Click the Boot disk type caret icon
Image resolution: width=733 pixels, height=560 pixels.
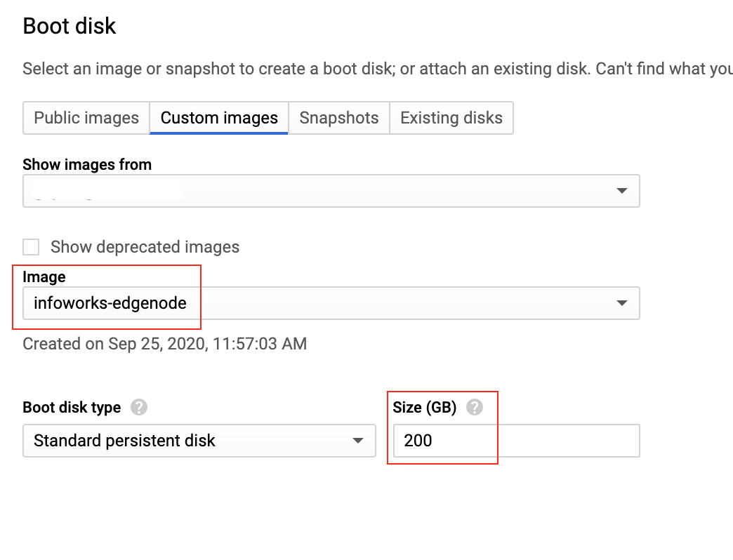pyautogui.click(x=358, y=441)
